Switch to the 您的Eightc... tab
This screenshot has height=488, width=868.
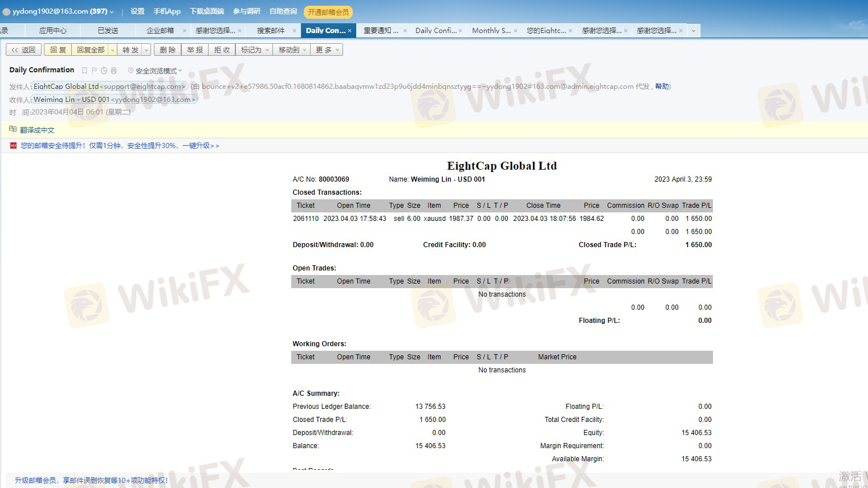[546, 31]
